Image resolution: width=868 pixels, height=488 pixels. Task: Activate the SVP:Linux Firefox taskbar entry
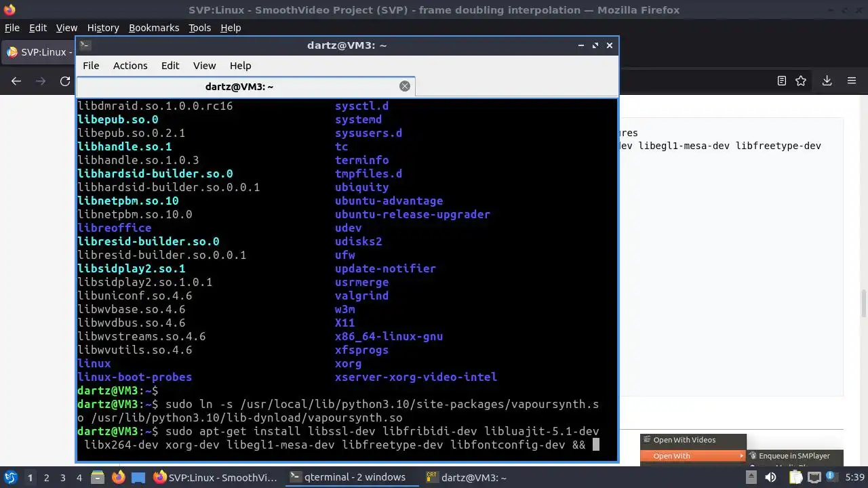pyautogui.click(x=216, y=477)
